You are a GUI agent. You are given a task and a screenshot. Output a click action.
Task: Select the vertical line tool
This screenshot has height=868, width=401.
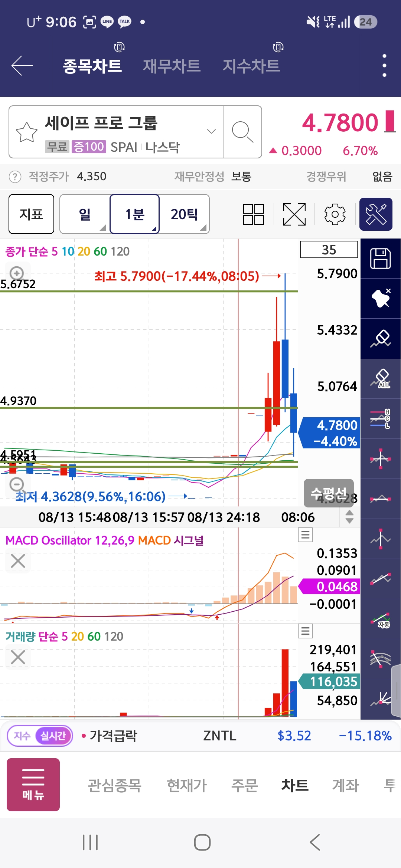(381, 539)
